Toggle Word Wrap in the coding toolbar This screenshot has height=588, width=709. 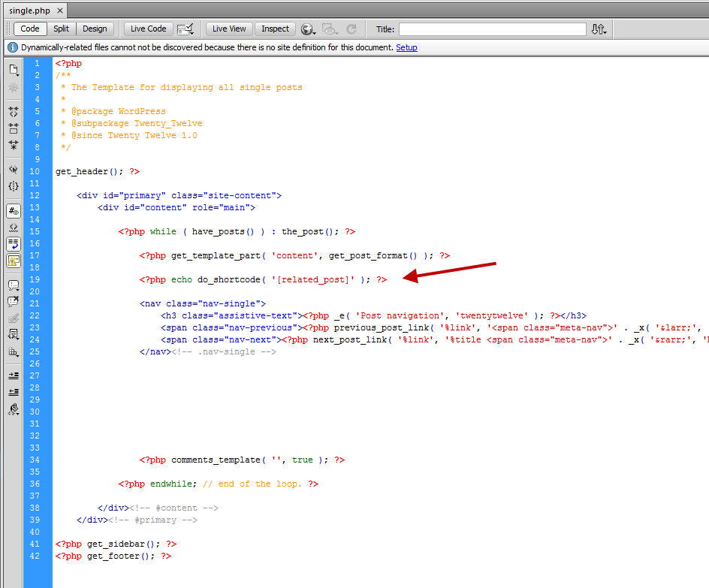[14, 244]
